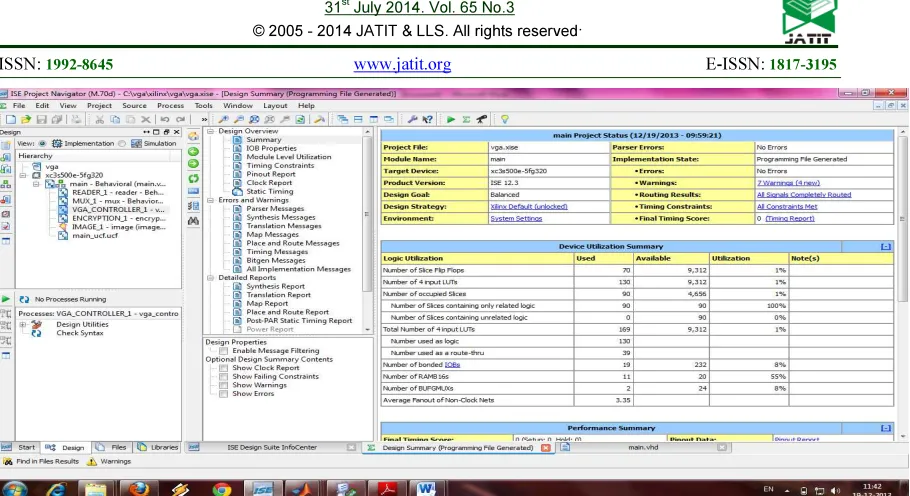
Task: Open the All Constraints Met link
Action: (x=787, y=207)
